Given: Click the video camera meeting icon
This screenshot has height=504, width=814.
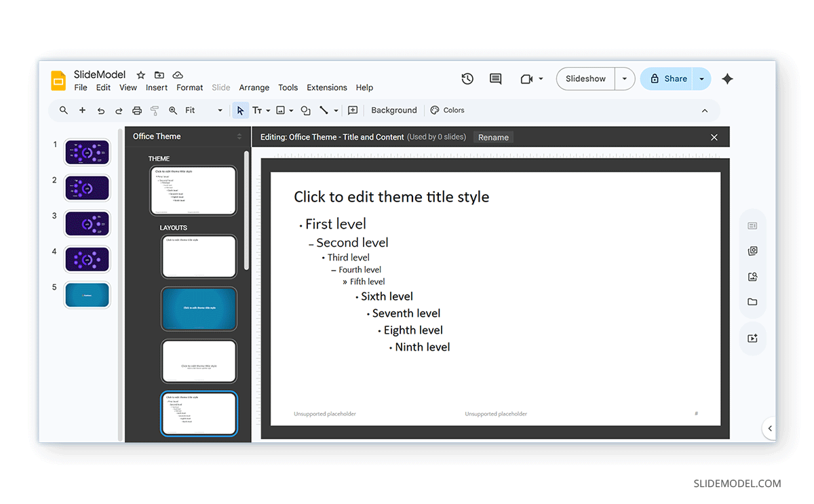Looking at the screenshot, I should (526, 79).
